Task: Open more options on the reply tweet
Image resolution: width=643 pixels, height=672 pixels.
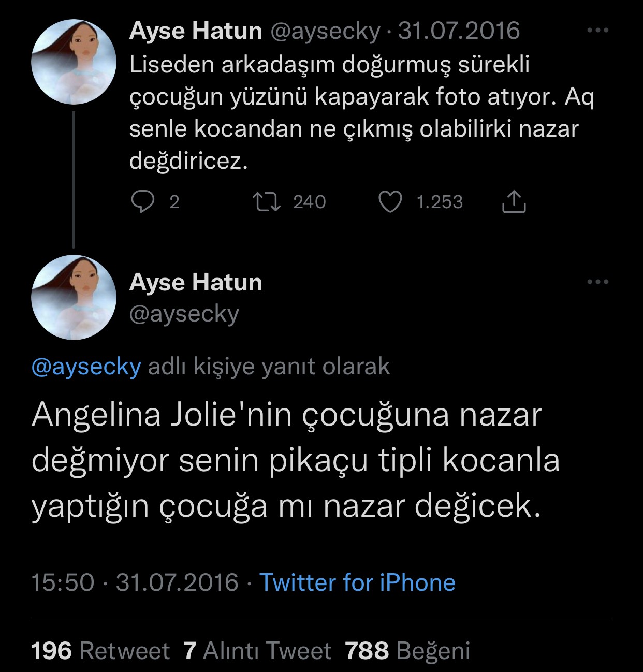Action: click(597, 282)
